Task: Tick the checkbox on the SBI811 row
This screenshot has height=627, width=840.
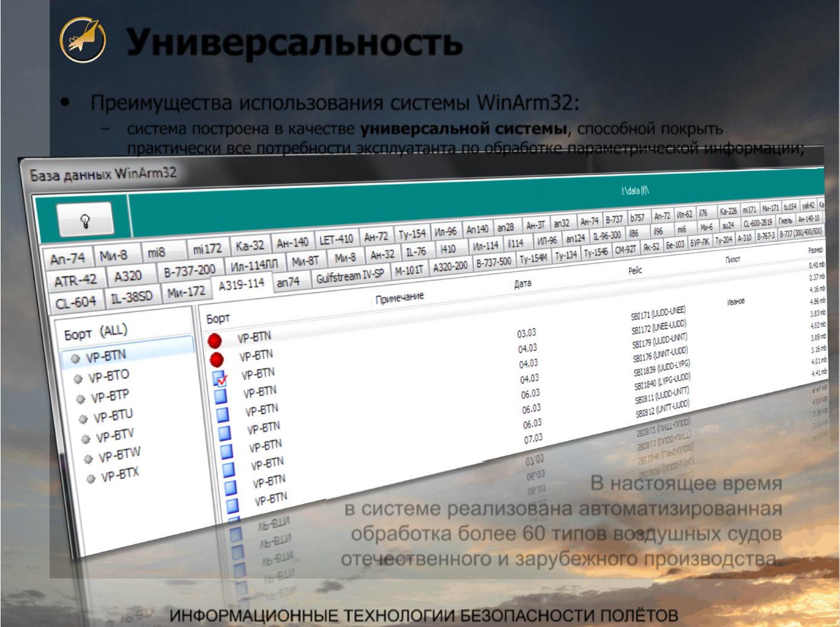Action: pos(227,451)
